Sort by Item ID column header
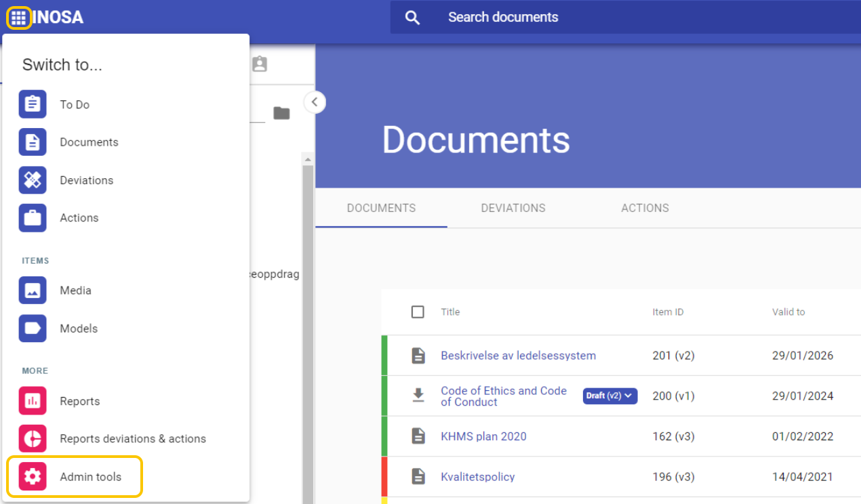The height and width of the screenshot is (504, 861). (x=668, y=312)
